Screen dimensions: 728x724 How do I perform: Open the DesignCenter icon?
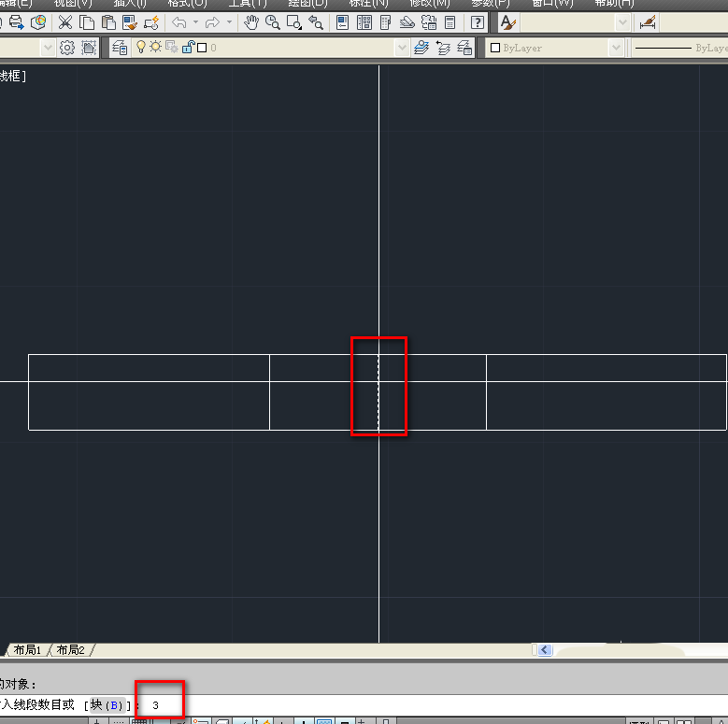point(364,21)
